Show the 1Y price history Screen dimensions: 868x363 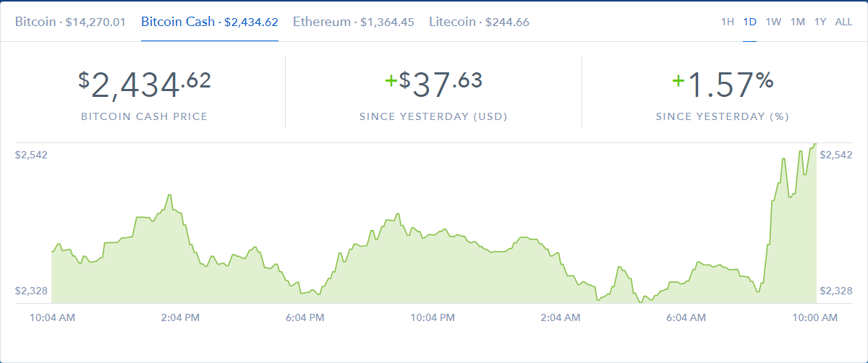click(820, 22)
